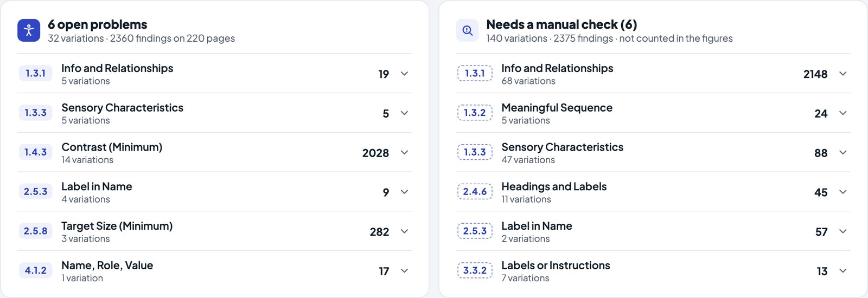Expand manual check Label in Name 57
Screen dimensions: 868x298
pos(843,231)
